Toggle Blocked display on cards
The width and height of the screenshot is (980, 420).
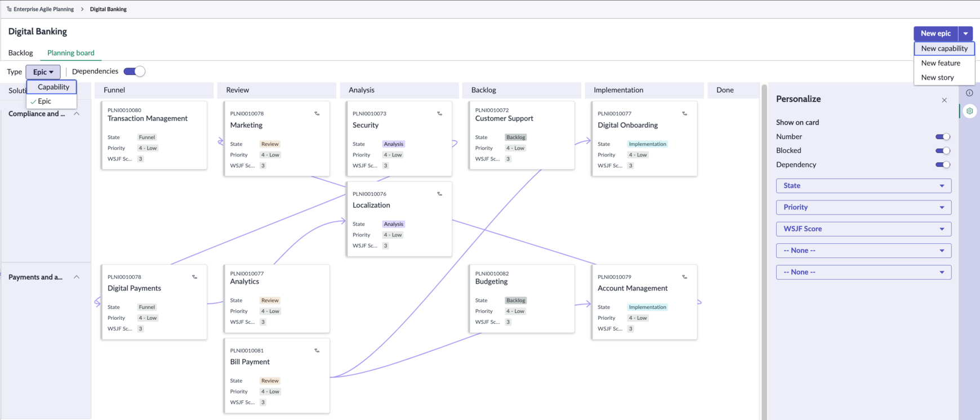[x=943, y=151]
